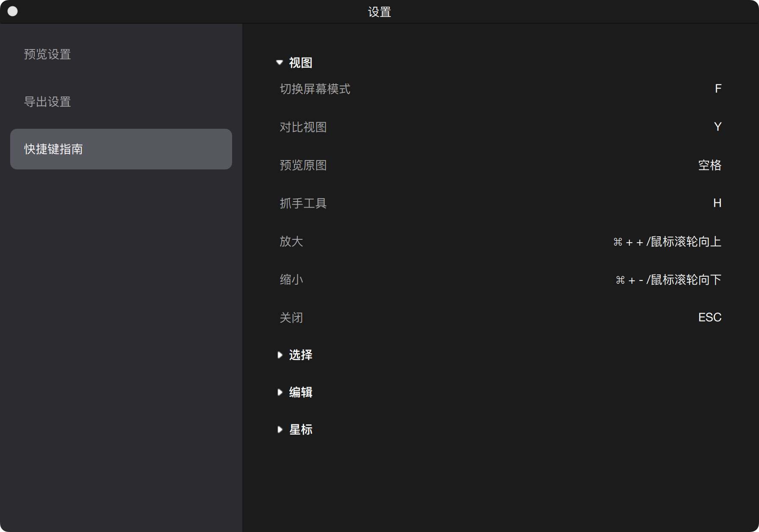Switch to the 导出设置 tab
Viewport: 759px width, 532px height.
click(47, 102)
